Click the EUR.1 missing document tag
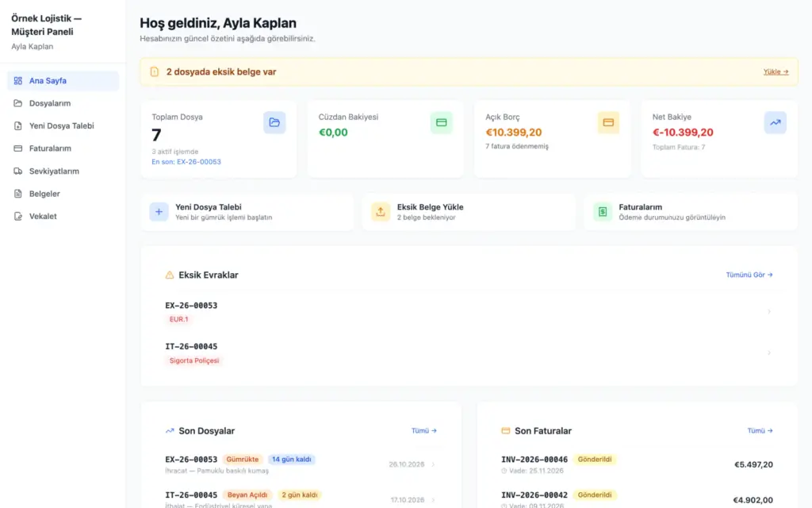Screen dimensions: 812x508 click(178, 319)
